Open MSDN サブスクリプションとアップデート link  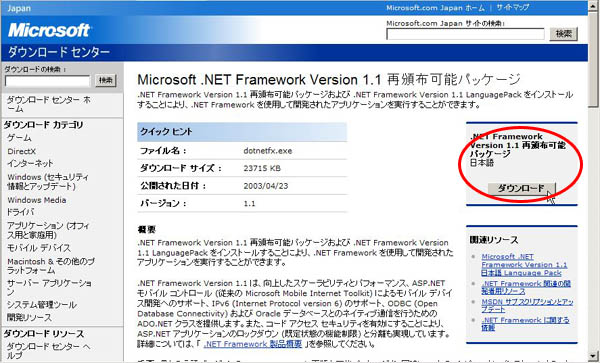[x=527, y=305]
